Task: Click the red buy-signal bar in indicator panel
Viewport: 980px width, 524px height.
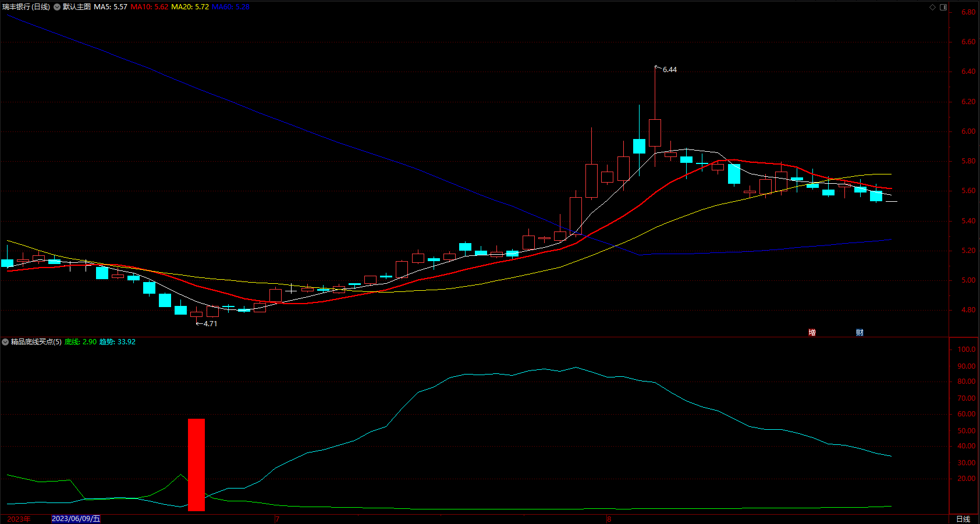Action: pos(196,465)
